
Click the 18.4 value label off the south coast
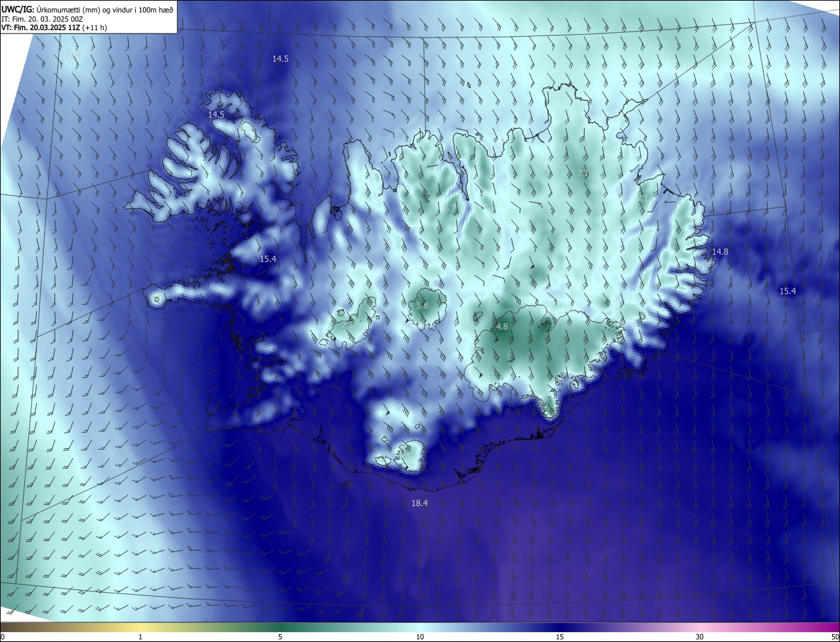tap(419, 503)
